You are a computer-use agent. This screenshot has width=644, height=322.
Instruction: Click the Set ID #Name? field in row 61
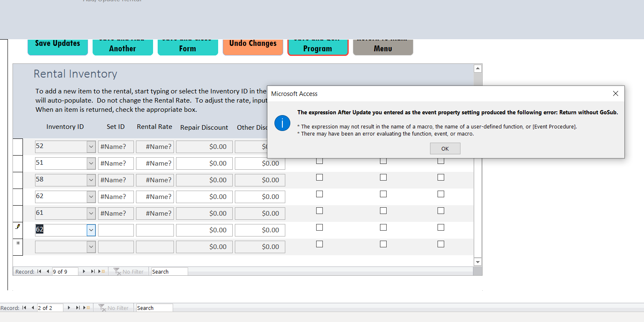116,214
